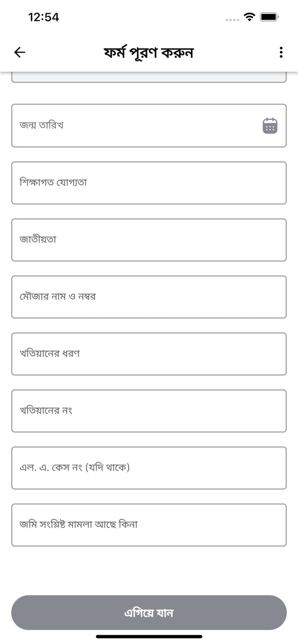Tap the ফর্ম পূরণ করুন title
The image size is (298, 644).
[149, 52]
